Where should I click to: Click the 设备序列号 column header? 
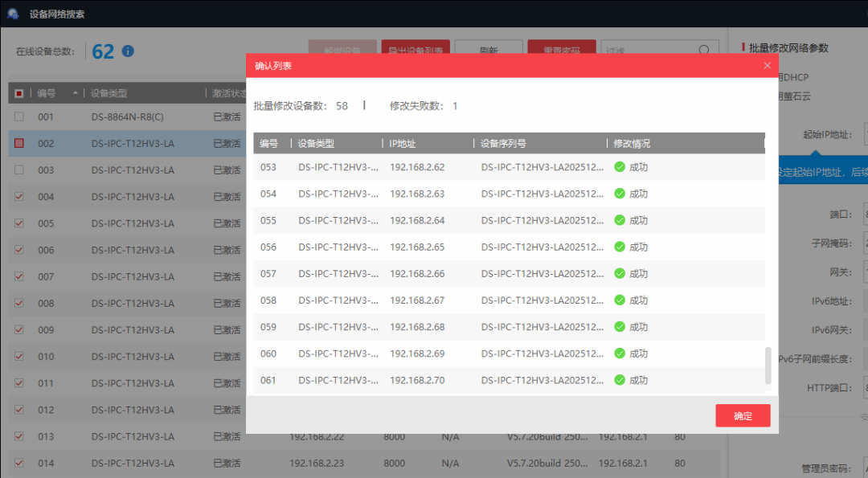coord(503,144)
